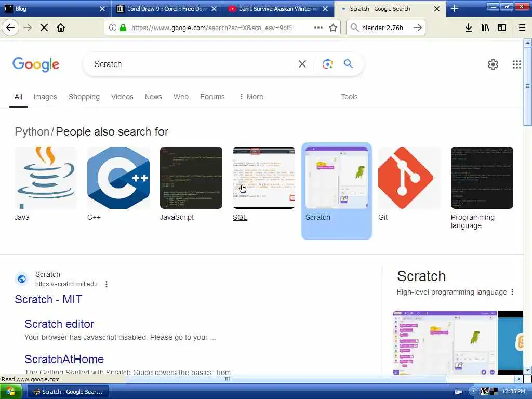Stop loading the page
Image resolution: width=532 pixels, height=399 pixels.
(x=44, y=28)
